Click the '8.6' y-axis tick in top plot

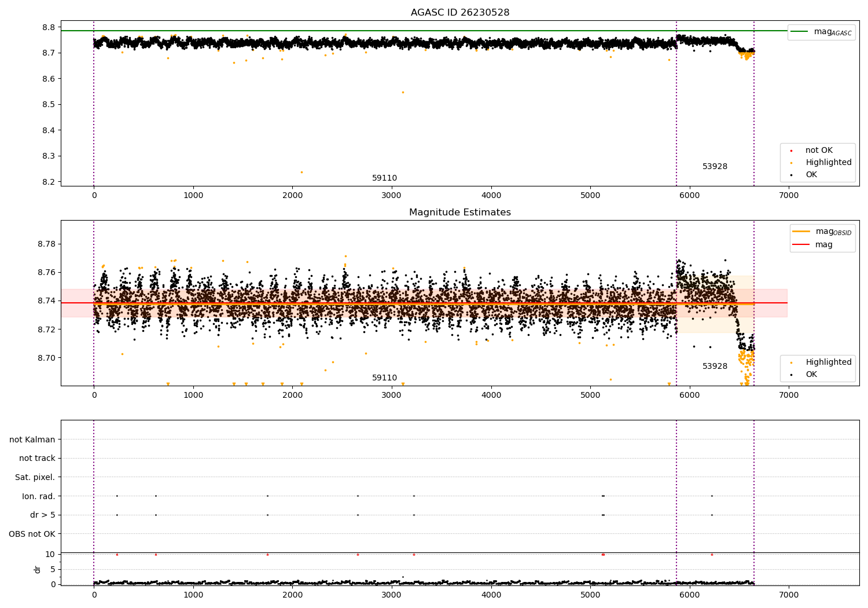click(49, 79)
